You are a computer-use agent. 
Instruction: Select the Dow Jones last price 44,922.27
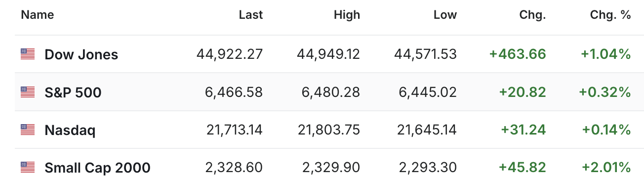230,54
